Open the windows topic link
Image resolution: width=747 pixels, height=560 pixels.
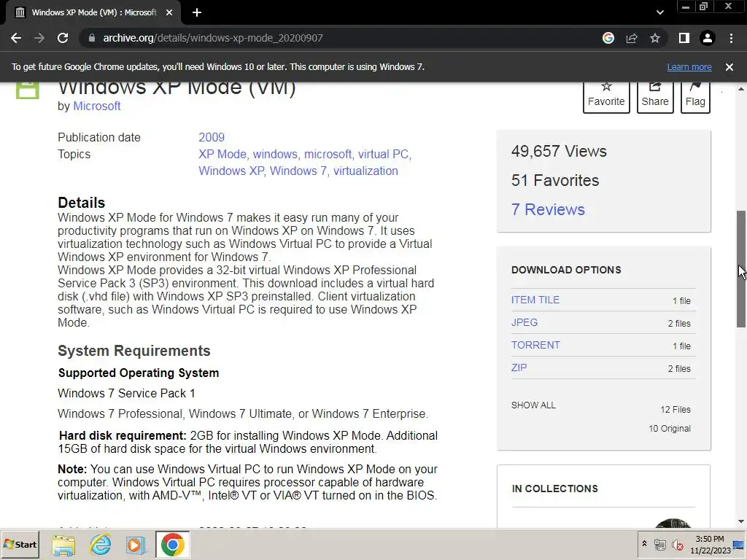click(275, 155)
